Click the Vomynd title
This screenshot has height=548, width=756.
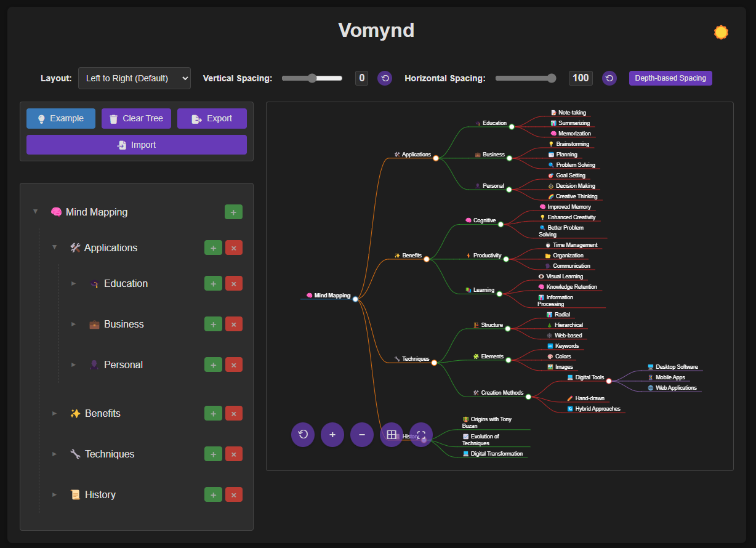[376, 30]
